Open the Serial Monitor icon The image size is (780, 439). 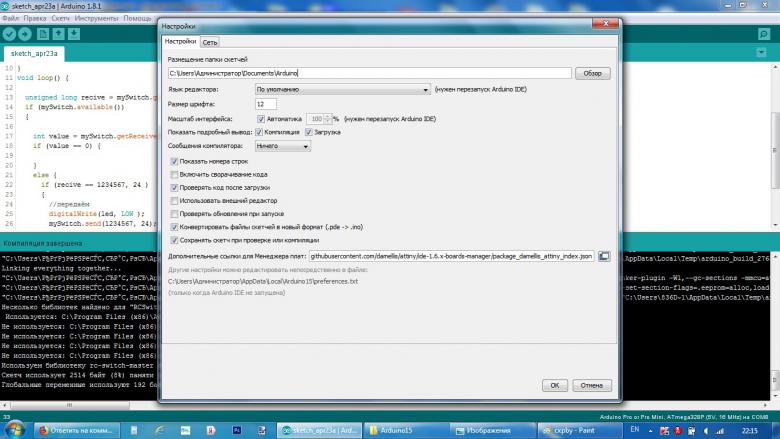pos(764,34)
